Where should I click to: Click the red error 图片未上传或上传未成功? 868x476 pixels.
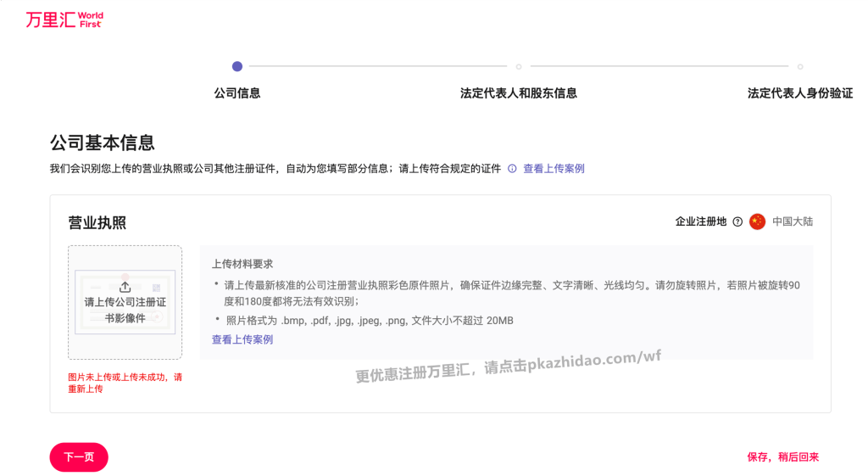(125, 383)
